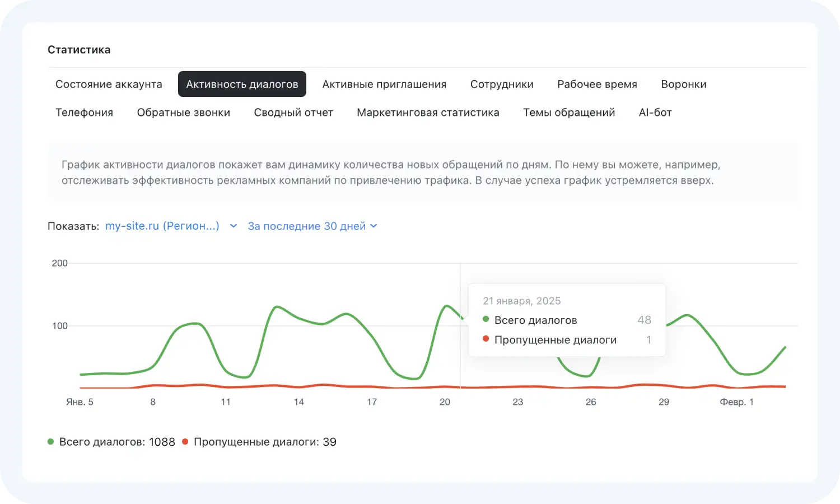Screen dimensions: 840x504
Task: Toggle the red Пропущенные диалоги legend dot
Action: click(185, 442)
